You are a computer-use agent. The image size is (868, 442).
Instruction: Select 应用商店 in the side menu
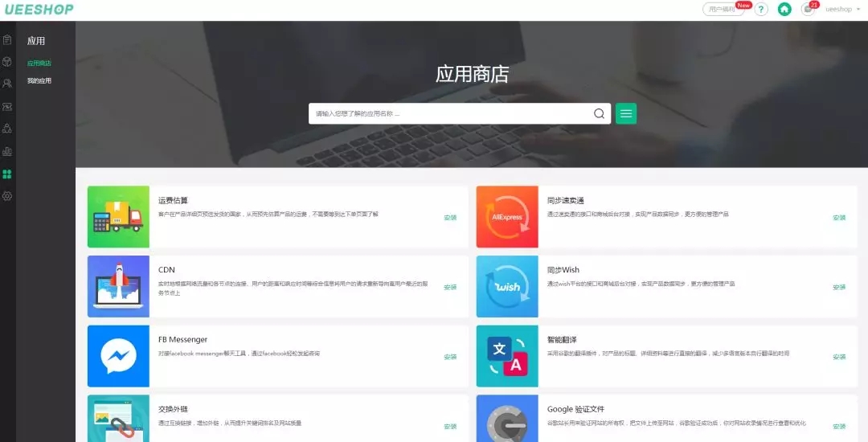click(x=39, y=63)
